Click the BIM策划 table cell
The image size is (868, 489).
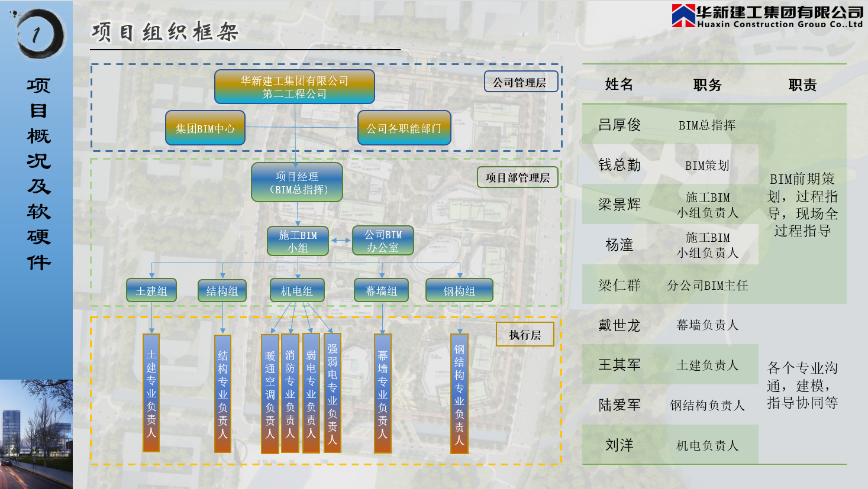(x=707, y=166)
